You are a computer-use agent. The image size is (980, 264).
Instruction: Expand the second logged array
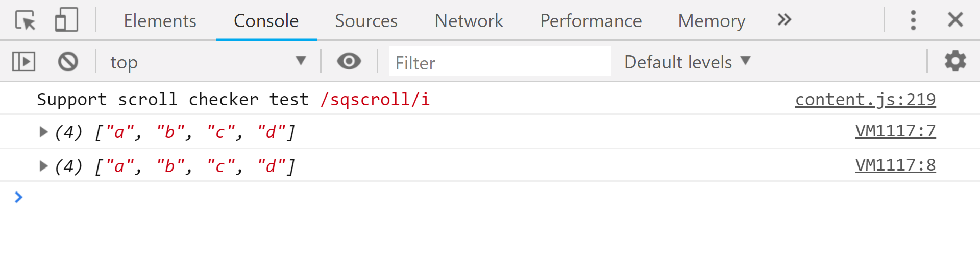click(43, 166)
